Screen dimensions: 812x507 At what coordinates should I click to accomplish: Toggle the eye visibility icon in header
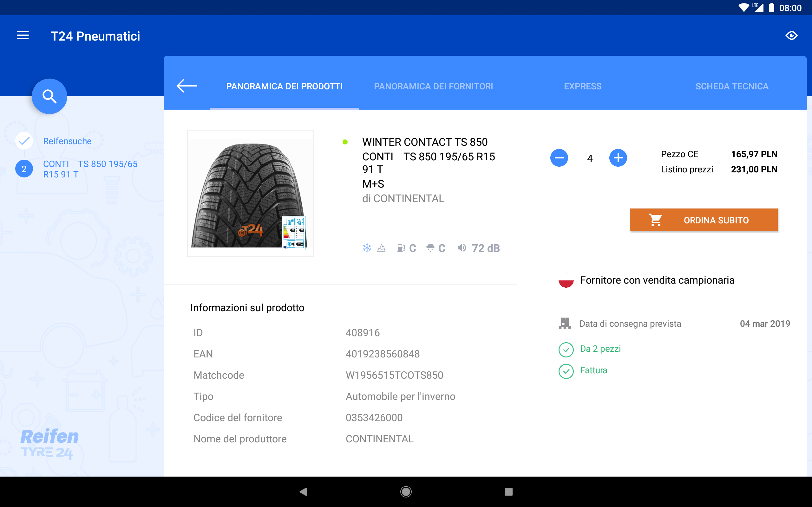pos(791,35)
